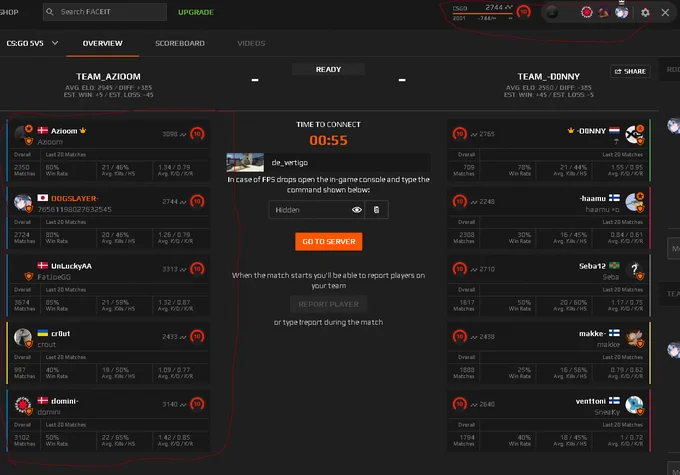Click the REPORT PLAYER button
Screen dimensions: 680x475
(x=328, y=305)
